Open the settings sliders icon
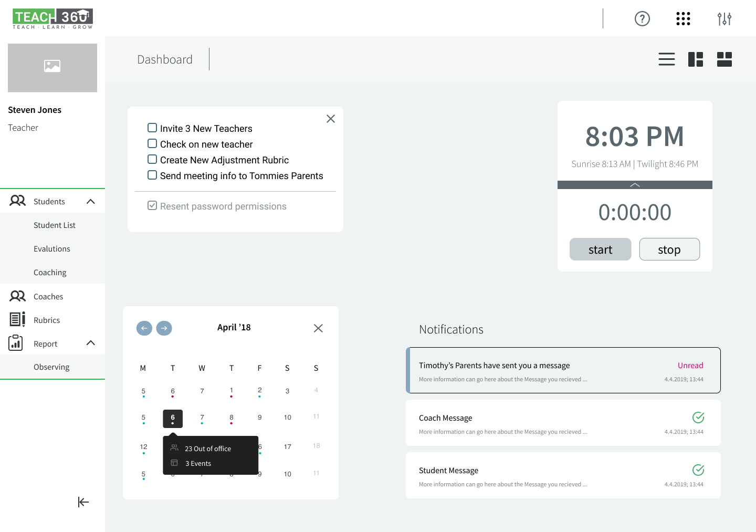 724,19
